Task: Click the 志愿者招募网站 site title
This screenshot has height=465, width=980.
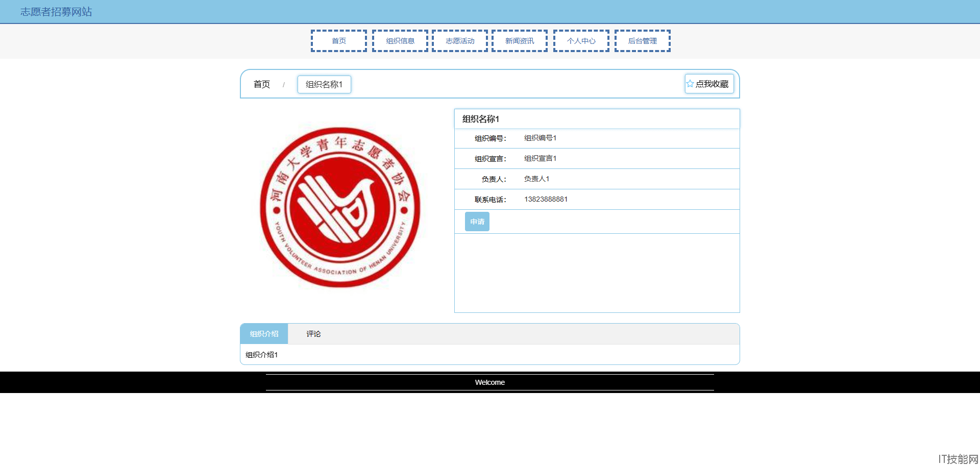Action: [56, 12]
